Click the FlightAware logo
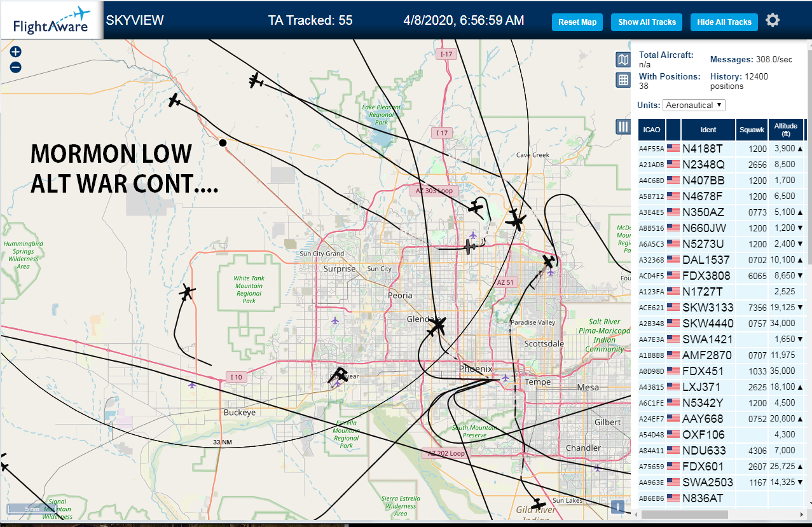The width and height of the screenshot is (812, 527). [52, 21]
